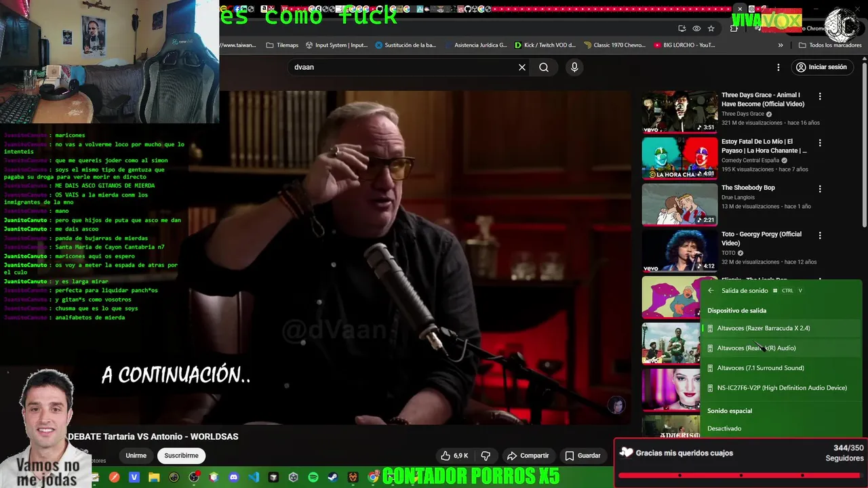Image resolution: width=868 pixels, height=488 pixels.
Task: Click the Suscribirme button
Action: tap(181, 455)
